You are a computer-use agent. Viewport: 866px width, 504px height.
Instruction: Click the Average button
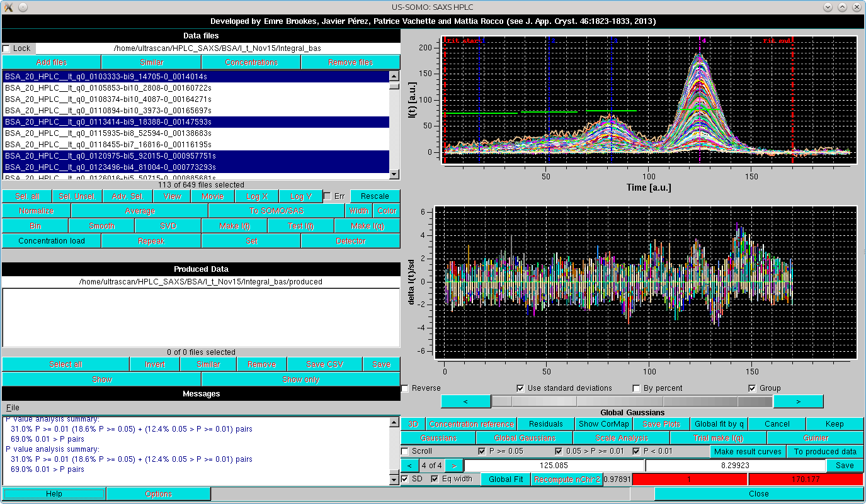(x=140, y=211)
